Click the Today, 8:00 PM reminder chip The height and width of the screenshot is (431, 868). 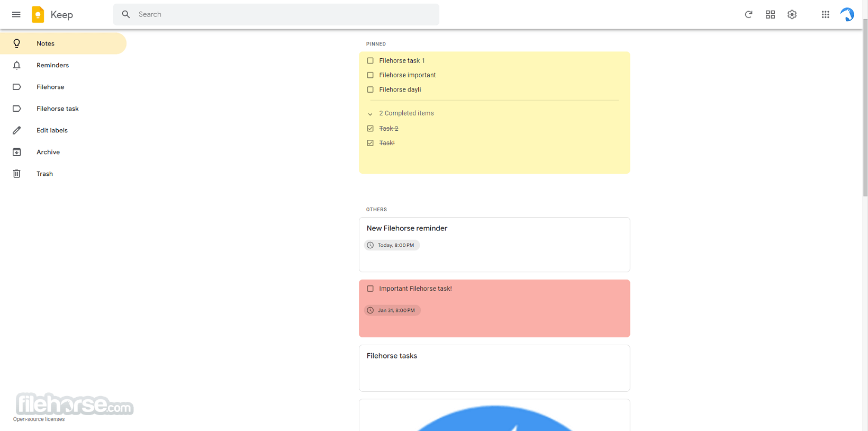392,245
